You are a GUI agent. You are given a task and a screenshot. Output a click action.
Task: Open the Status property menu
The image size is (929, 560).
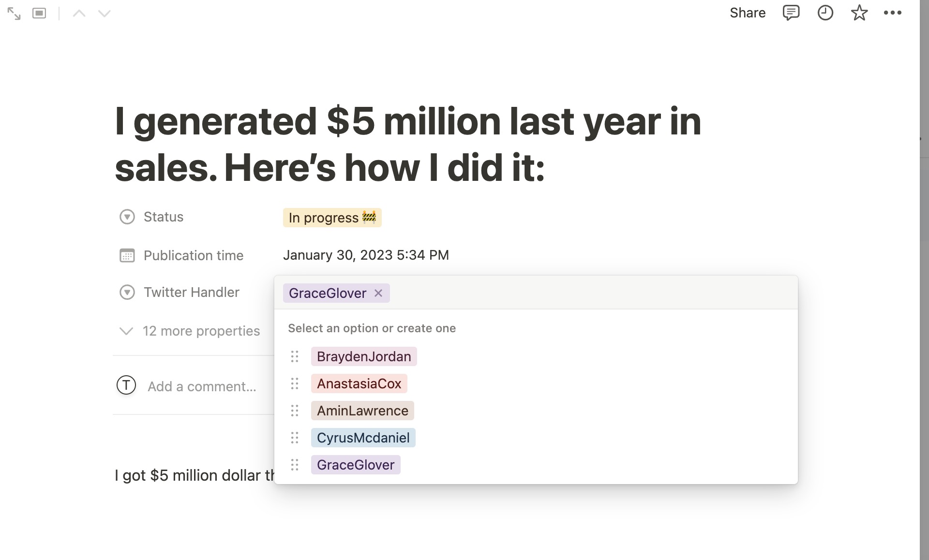163,217
